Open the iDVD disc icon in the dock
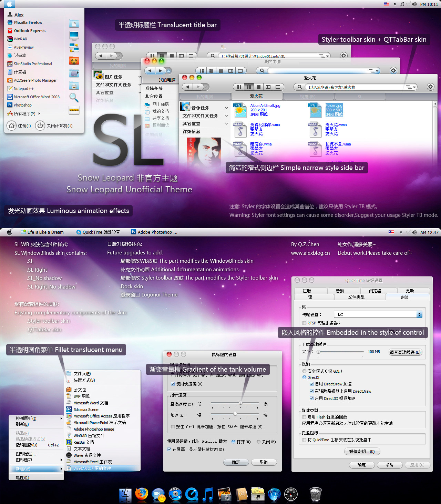Viewport: 441px width, 504px height. pyautogui.click(x=175, y=494)
